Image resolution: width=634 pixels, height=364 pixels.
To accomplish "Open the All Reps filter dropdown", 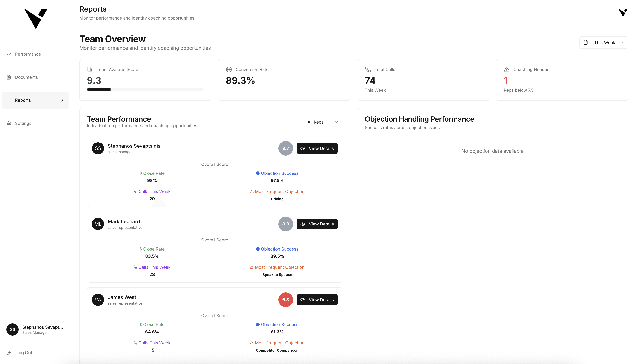I will pyautogui.click(x=323, y=122).
